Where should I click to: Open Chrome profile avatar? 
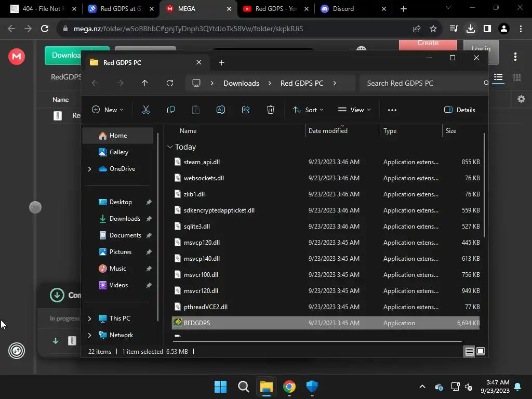pos(504,29)
